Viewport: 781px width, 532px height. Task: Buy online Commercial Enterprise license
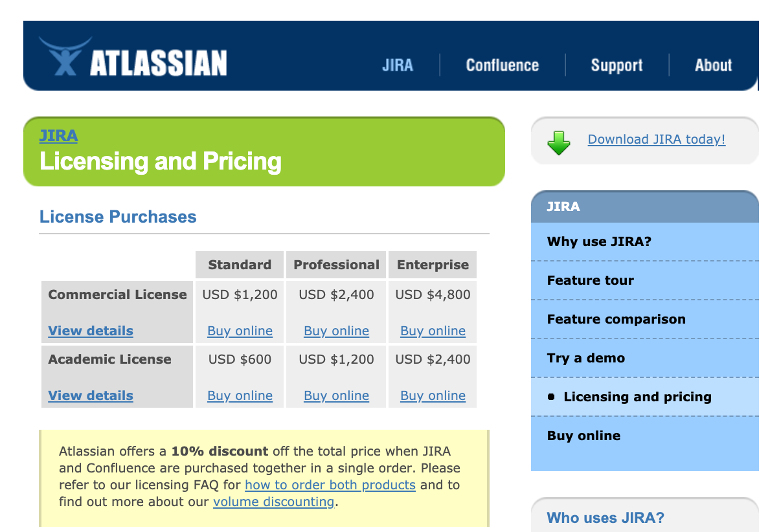tap(433, 331)
